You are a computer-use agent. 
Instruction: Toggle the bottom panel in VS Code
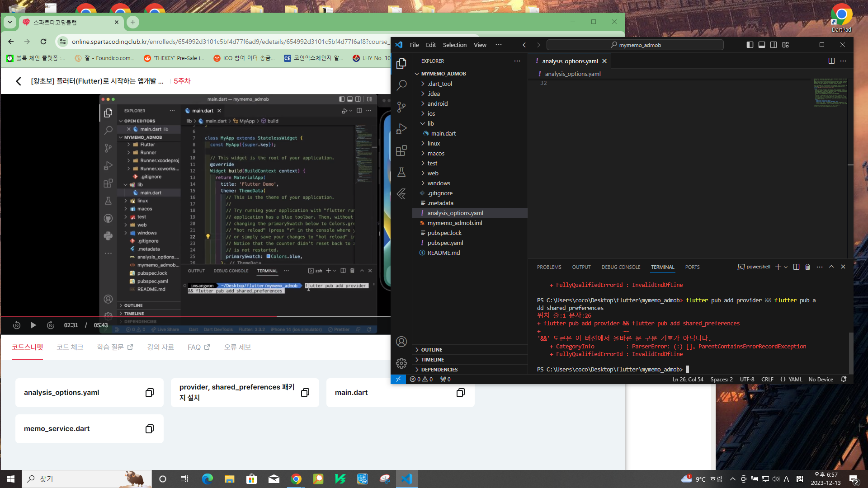click(x=762, y=45)
